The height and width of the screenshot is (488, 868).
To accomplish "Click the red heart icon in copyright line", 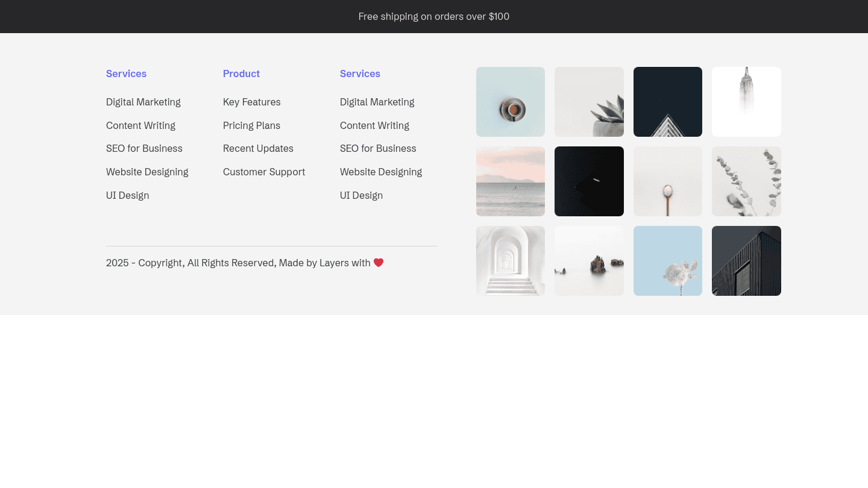I will pyautogui.click(x=379, y=263).
